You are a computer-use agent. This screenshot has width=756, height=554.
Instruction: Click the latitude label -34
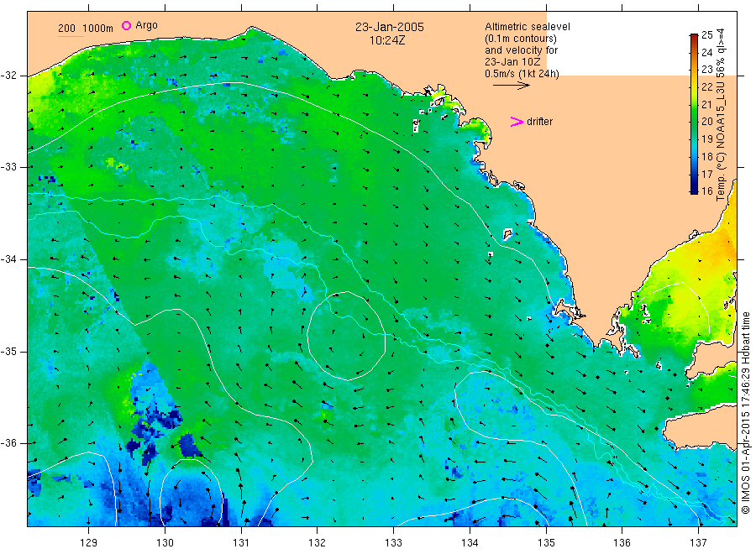9,259
